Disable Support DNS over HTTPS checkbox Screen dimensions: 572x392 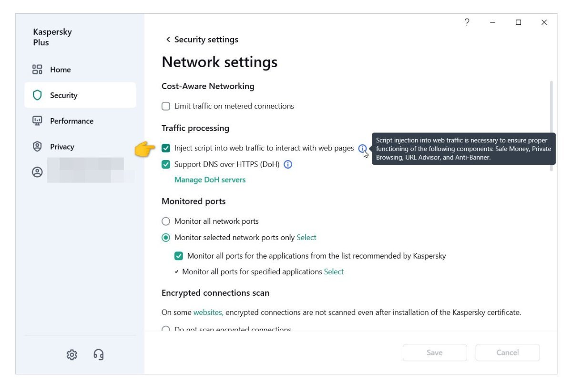[166, 165]
